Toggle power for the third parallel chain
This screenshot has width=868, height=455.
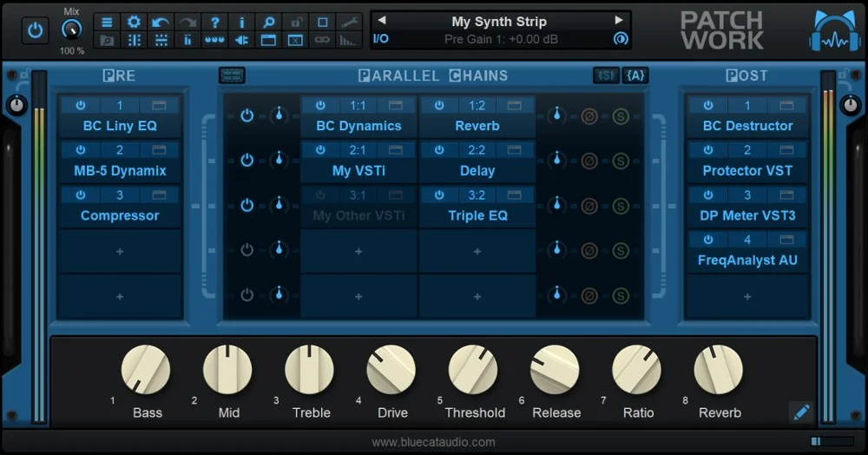click(x=247, y=205)
